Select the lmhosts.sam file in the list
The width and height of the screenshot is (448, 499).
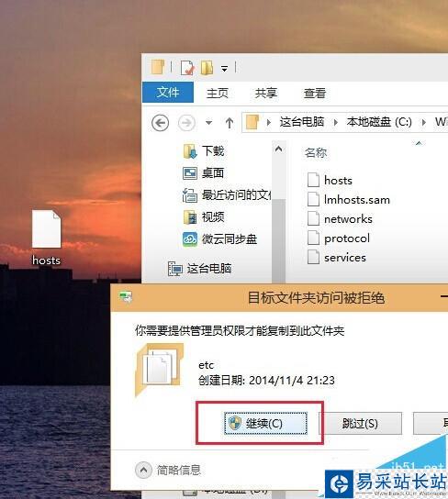point(349,200)
